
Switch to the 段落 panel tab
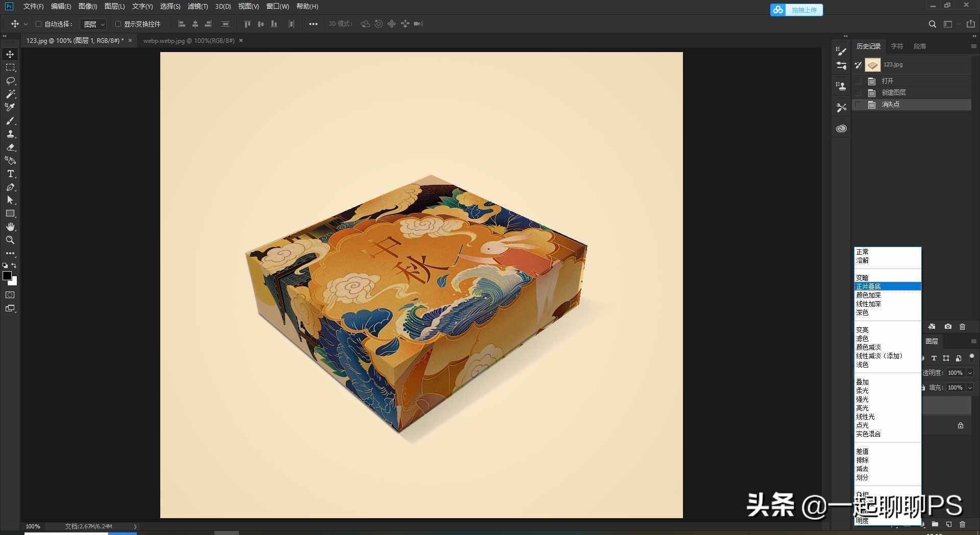[920, 46]
